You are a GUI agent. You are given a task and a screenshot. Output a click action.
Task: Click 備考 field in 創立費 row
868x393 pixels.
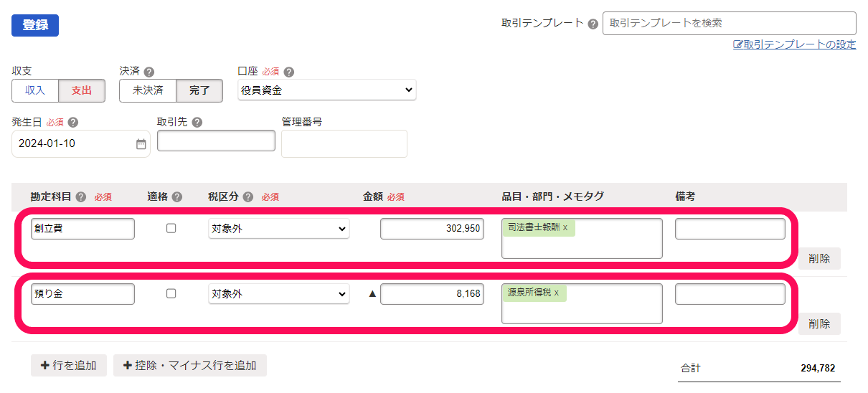(730, 229)
